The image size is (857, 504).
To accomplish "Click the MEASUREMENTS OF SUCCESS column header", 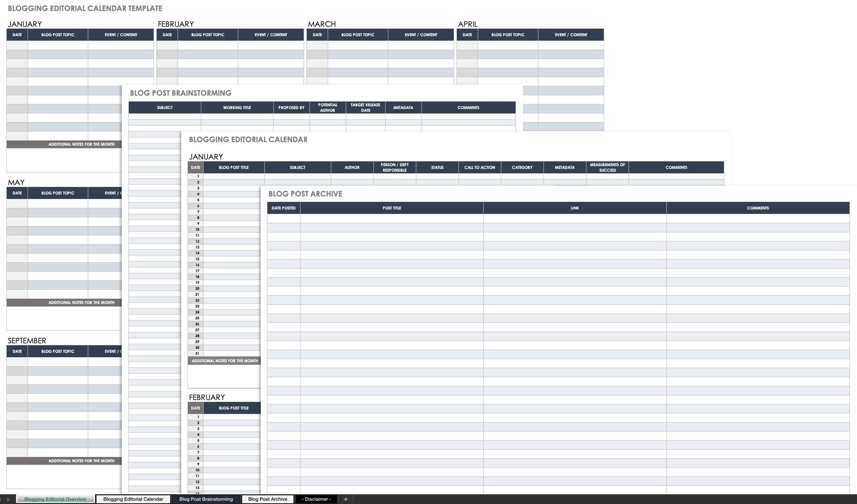I will [x=608, y=167].
